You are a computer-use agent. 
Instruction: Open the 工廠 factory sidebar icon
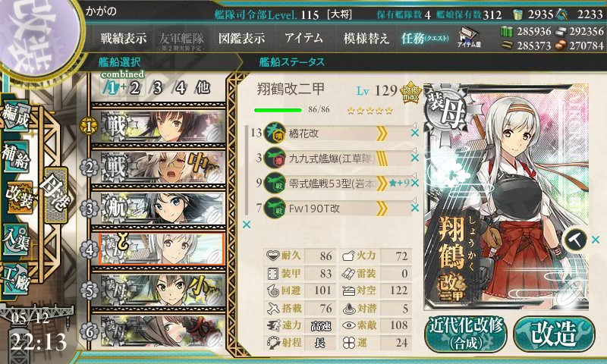(16, 278)
